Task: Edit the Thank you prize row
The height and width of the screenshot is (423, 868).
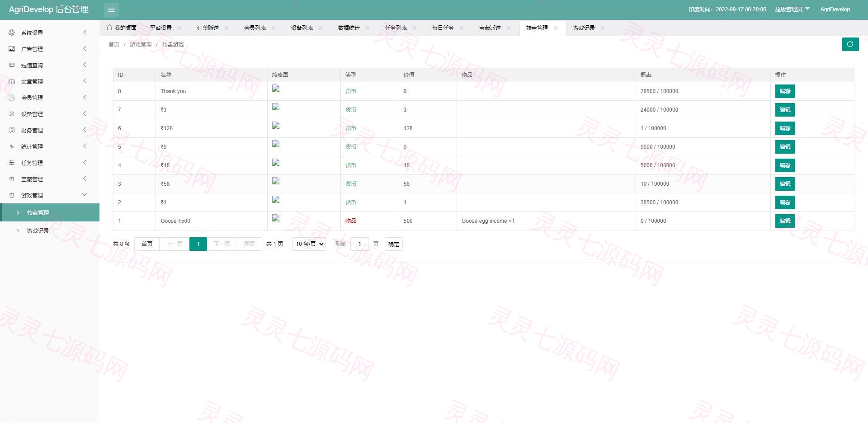Action: coord(785,91)
